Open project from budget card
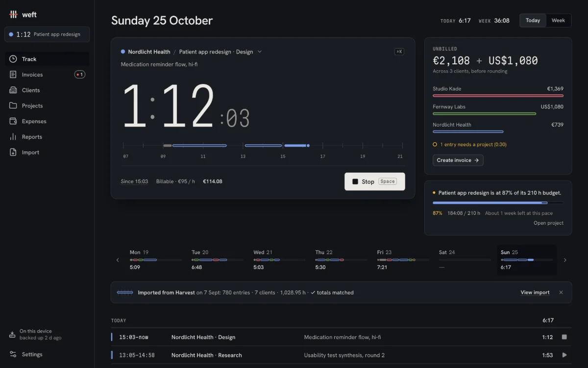The height and width of the screenshot is (368, 588). 548,223
